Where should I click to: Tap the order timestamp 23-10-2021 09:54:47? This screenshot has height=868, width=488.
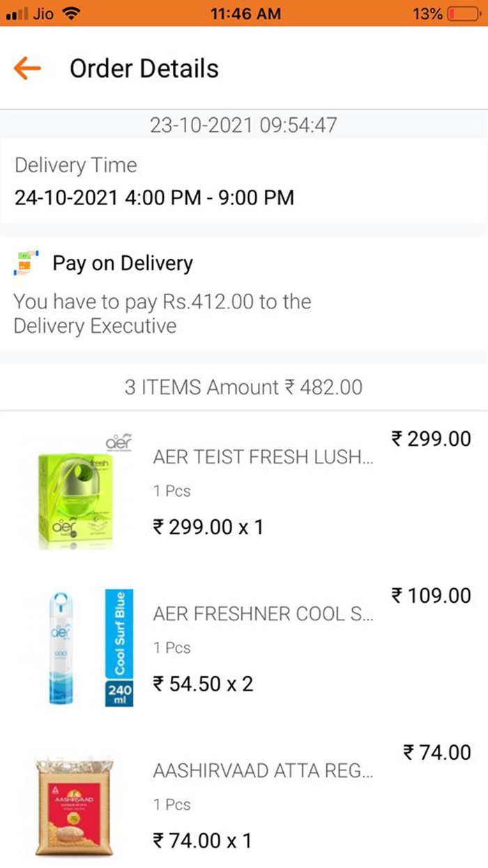coord(243,125)
